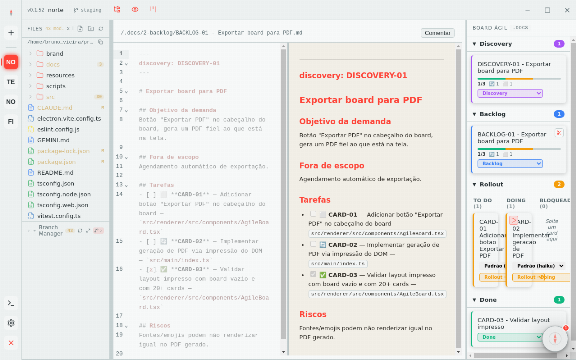Click the expand icon in Branch Manager
Screen dimensions: 576x360
click(88, 230)
